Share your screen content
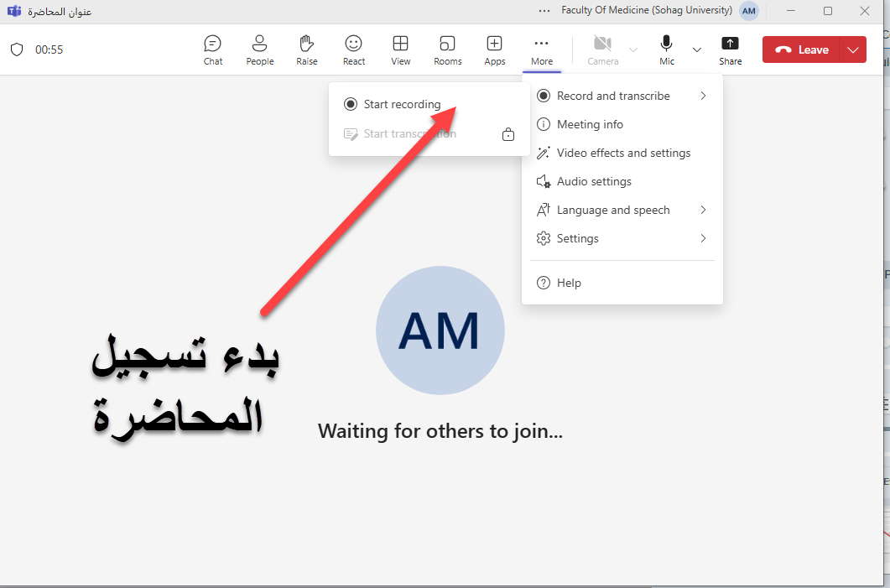The height and width of the screenshot is (588, 890). 730,49
